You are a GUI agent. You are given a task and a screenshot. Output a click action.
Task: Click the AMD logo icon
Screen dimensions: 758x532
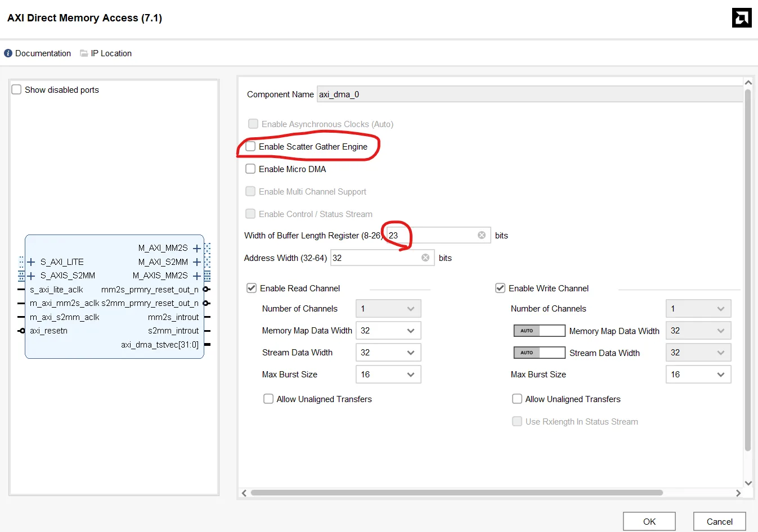[x=742, y=18]
